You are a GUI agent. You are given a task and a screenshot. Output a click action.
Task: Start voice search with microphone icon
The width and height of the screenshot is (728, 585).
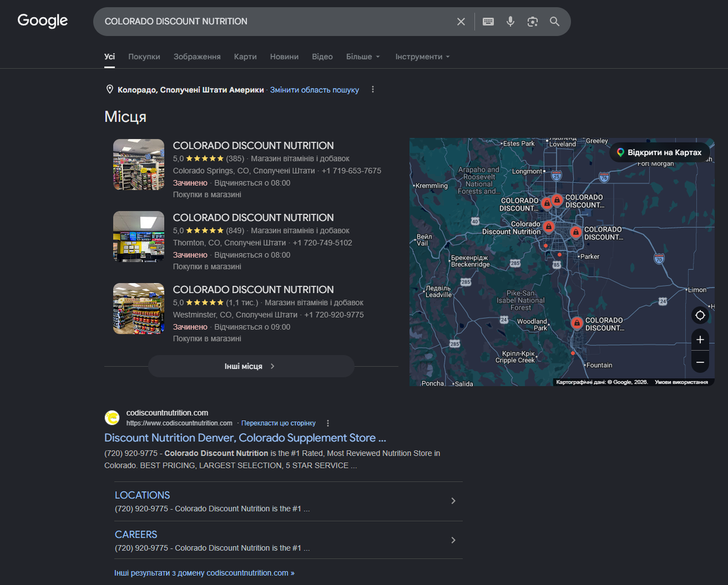tap(511, 21)
